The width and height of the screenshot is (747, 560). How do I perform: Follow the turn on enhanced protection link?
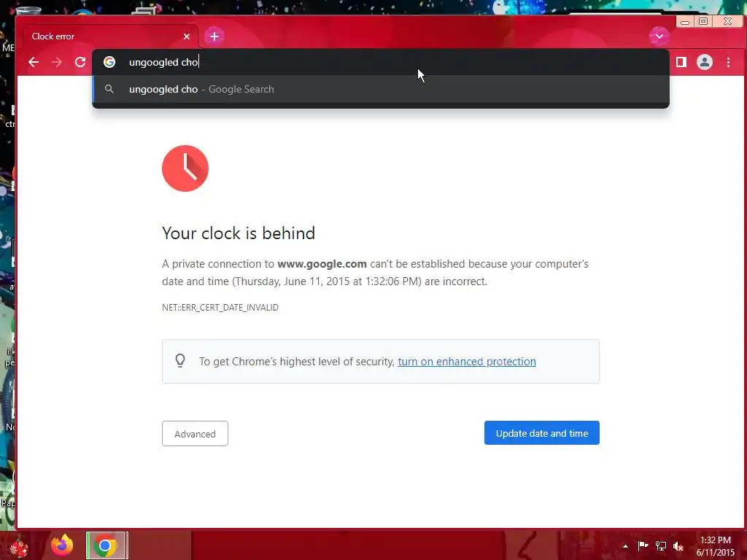466,362
